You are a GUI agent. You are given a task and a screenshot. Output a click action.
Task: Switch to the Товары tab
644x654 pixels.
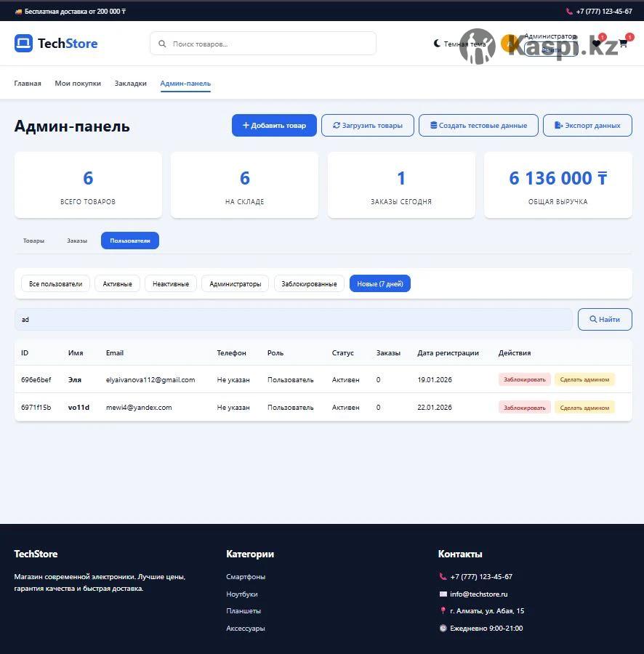pyautogui.click(x=33, y=241)
